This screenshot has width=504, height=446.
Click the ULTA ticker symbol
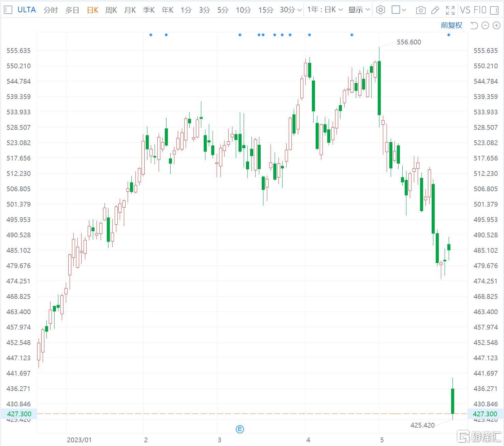pyautogui.click(x=27, y=10)
